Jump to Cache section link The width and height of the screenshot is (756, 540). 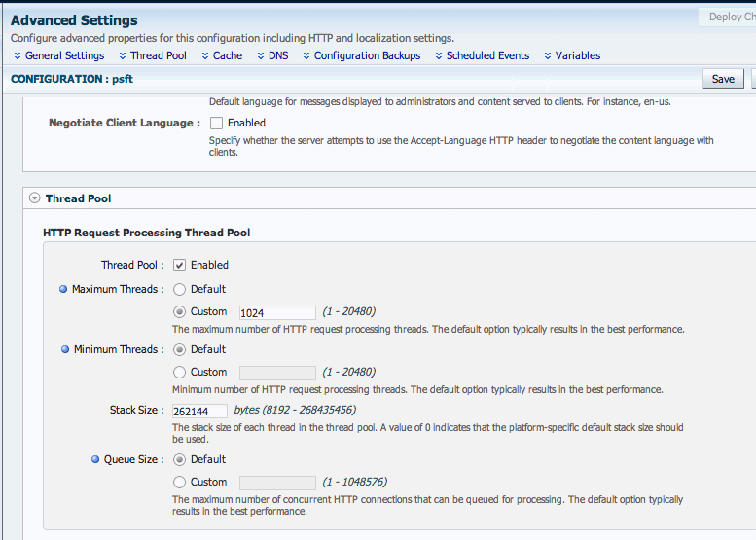click(x=228, y=55)
